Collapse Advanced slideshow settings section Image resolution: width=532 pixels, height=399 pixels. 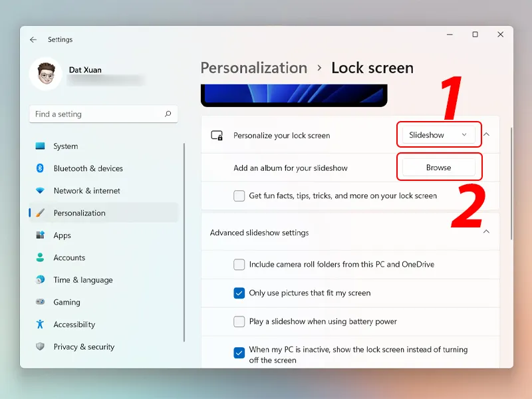coord(486,232)
